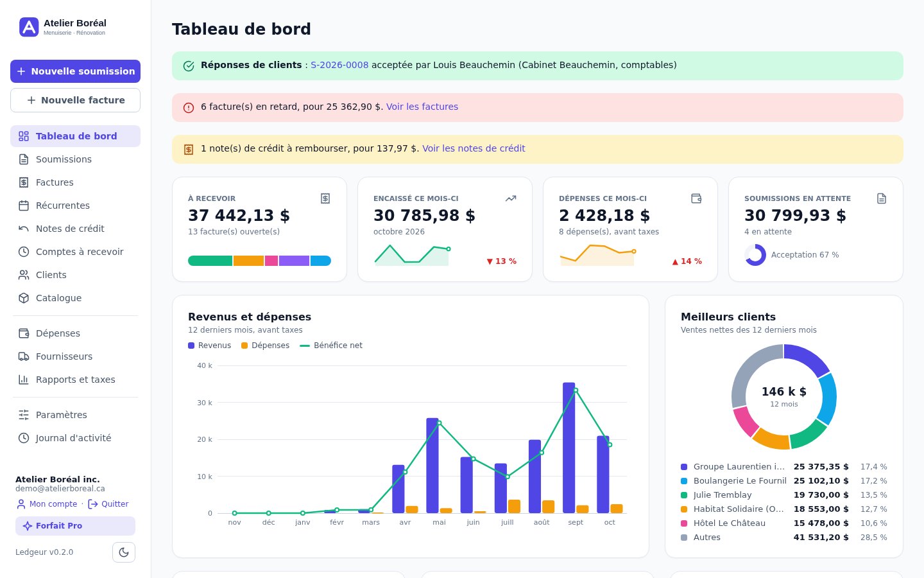Click the green checkmark icon in the client responses banner

tap(189, 66)
